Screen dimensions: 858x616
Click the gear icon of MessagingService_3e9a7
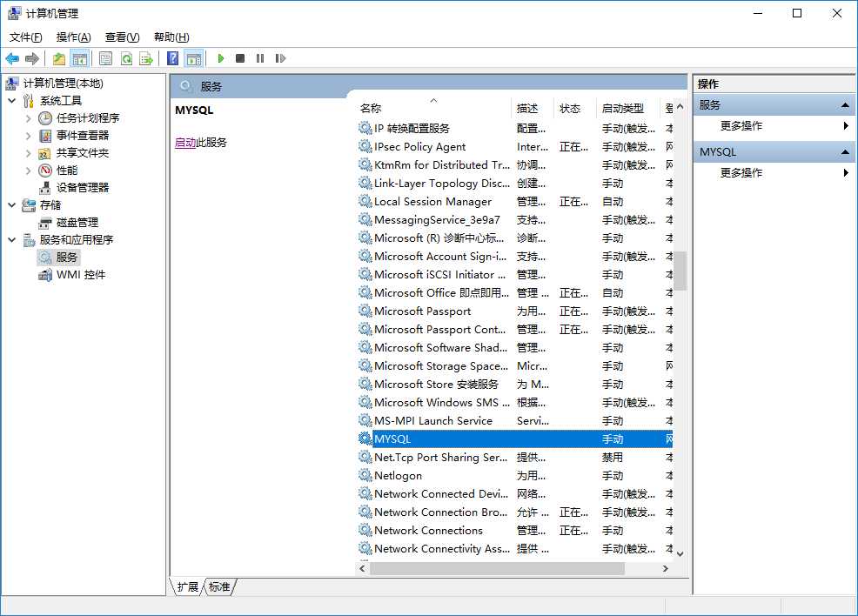click(365, 219)
